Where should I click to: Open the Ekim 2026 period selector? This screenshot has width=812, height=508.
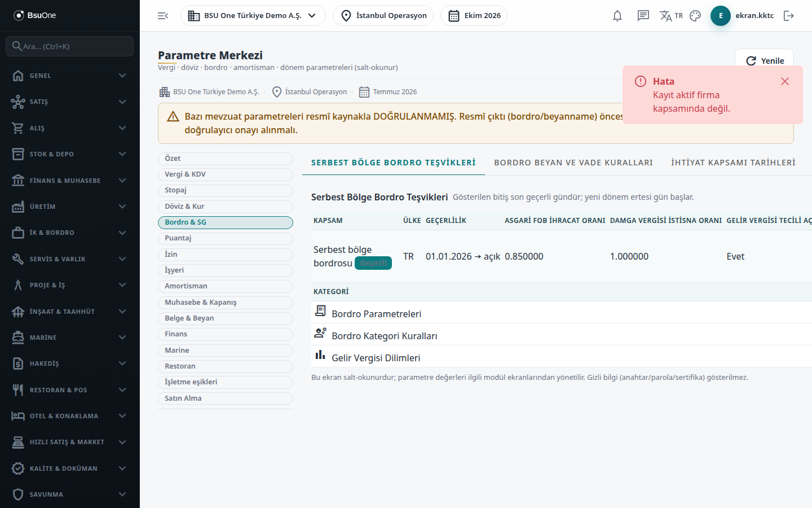coord(474,16)
